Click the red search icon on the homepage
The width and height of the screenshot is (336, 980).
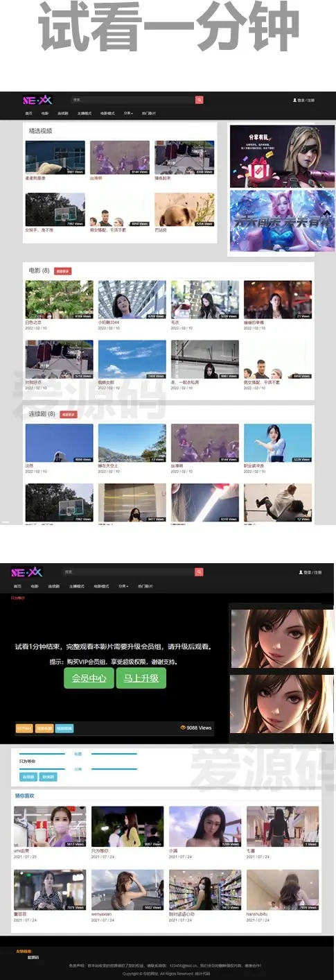[200, 100]
